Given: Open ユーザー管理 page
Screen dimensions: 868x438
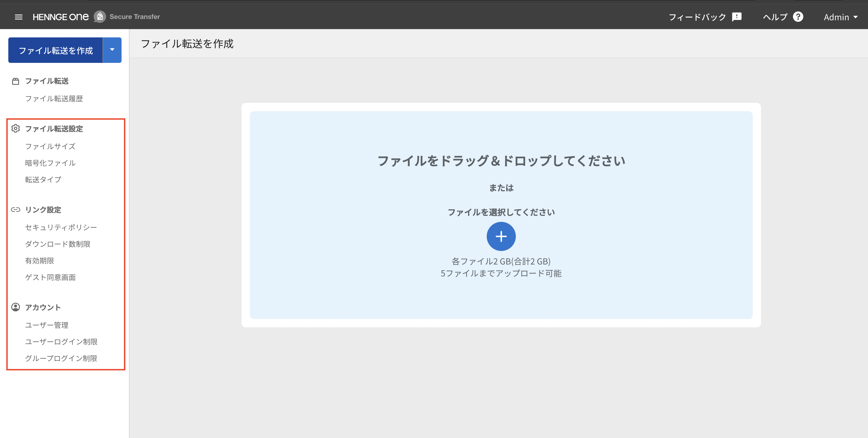Looking at the screenshot, I should pos(46,325).
